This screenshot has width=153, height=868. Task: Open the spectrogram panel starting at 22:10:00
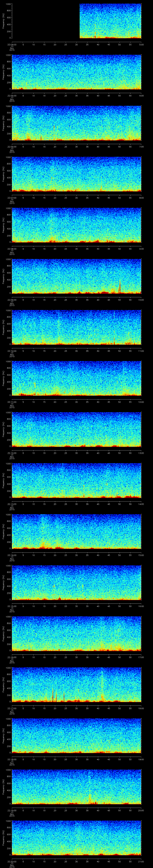click(77, 327)
